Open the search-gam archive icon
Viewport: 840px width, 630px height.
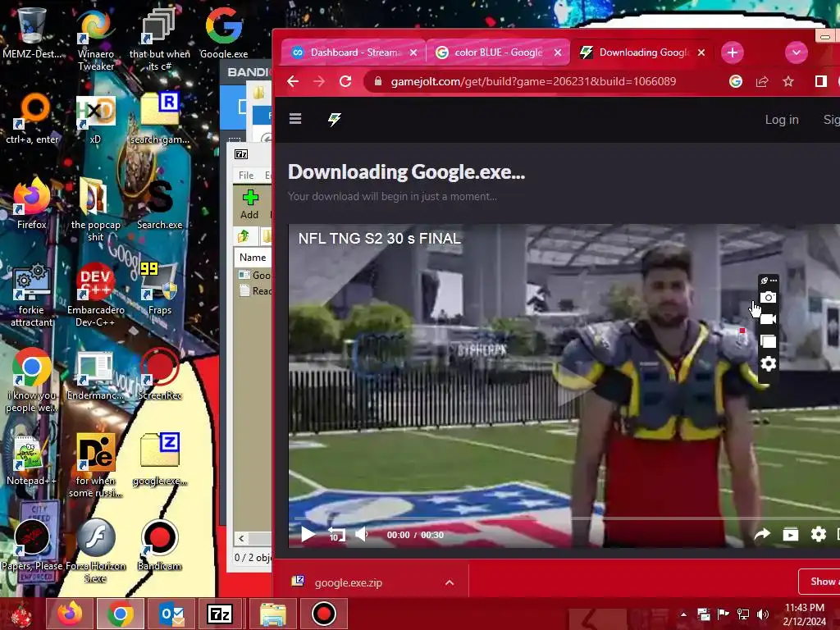(x=160, y=119)
